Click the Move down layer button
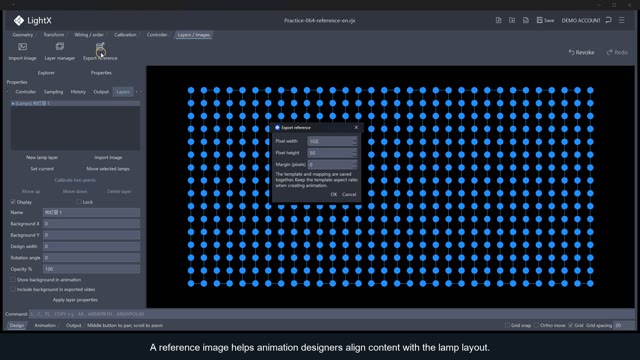 pyautogui.click(x=75, y=191)
